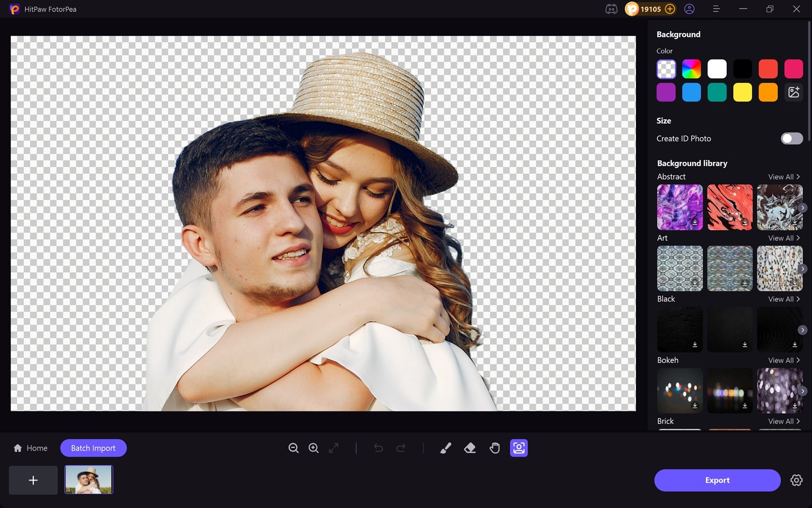Choose the black background color
This screenshot has height=508, width=812.
[742, 69]
